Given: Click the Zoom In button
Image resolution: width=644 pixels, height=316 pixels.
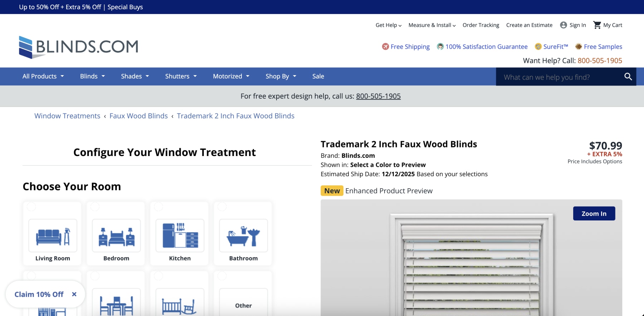Looking at the screenshot, I should point(594,213).
